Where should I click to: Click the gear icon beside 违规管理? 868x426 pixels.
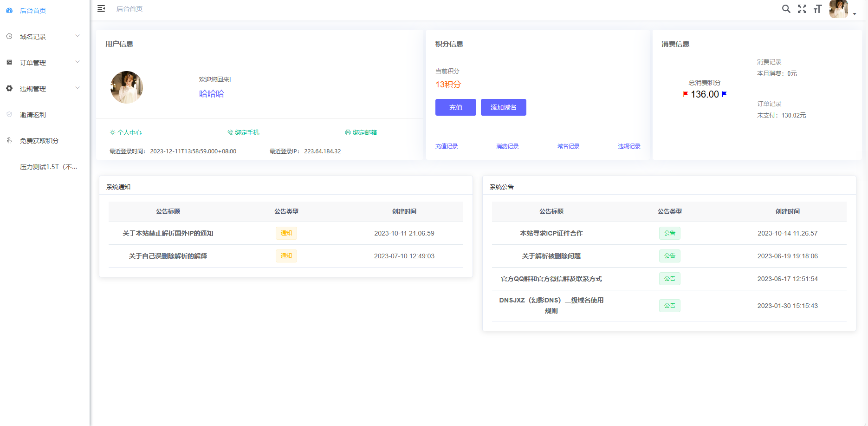[9, 88]
